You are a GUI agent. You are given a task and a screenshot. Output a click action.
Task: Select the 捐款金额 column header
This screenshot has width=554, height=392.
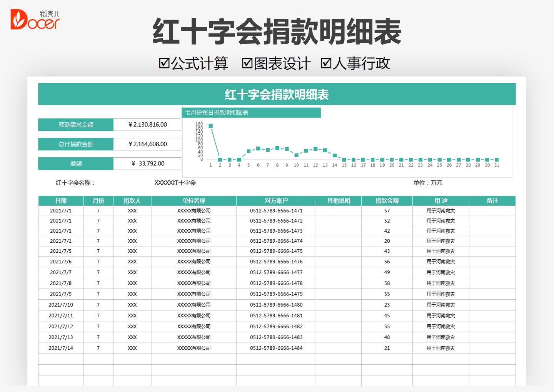(x=386, y=200)
